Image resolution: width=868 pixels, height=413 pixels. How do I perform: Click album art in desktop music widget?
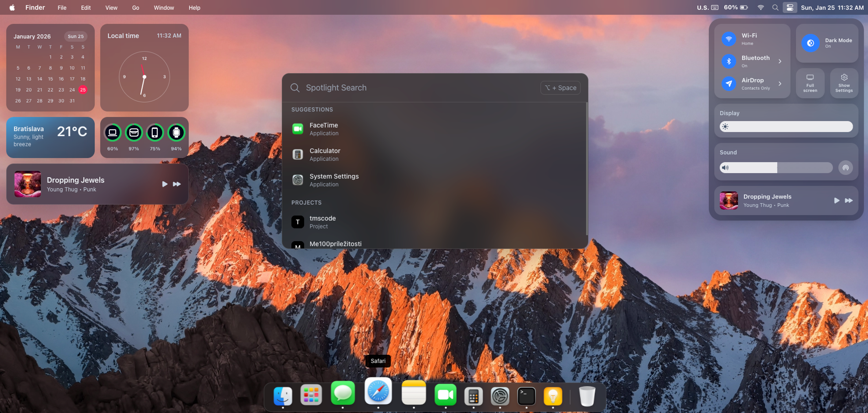27,184
